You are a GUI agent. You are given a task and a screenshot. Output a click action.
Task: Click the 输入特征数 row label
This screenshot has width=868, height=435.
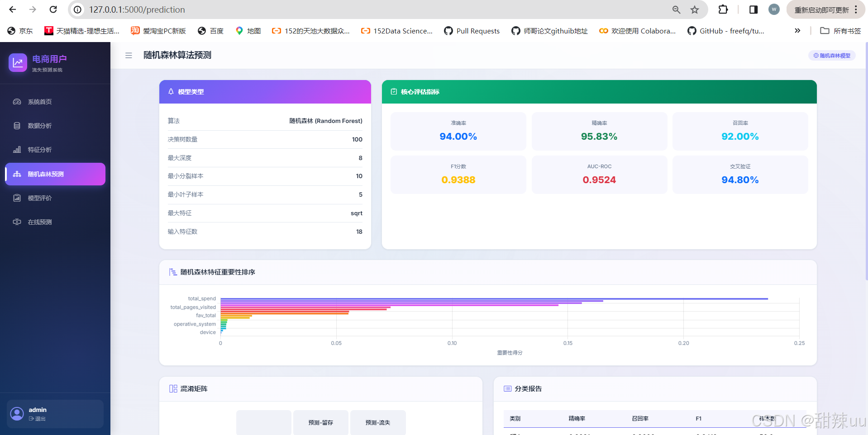pyautogui.click(x=182, y=232)
